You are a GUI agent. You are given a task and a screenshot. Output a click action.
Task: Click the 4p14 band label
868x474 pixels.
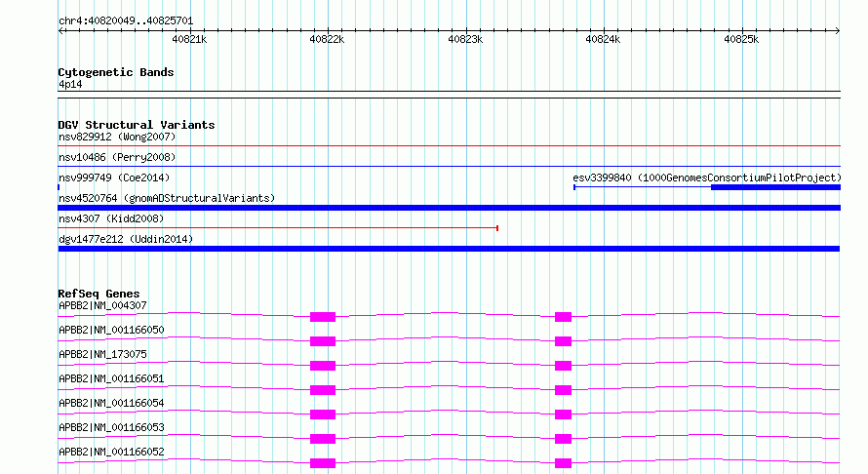coord(70,85)
